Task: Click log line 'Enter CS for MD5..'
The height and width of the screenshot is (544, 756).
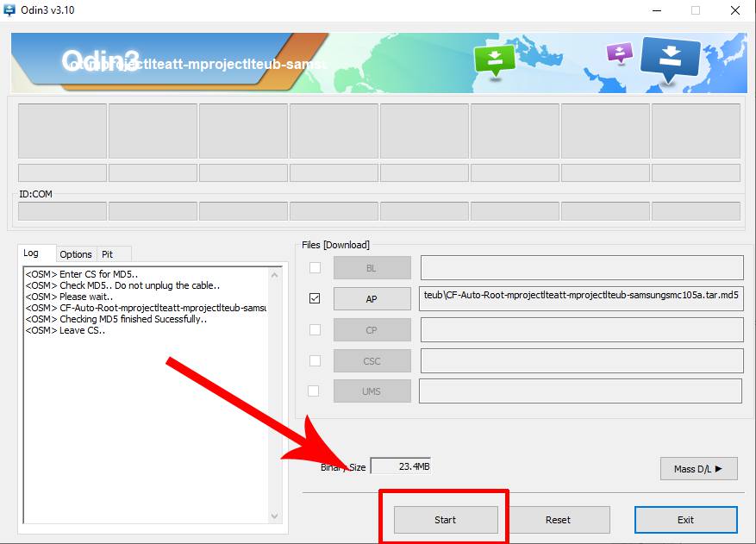Action: tap(82, 274)
